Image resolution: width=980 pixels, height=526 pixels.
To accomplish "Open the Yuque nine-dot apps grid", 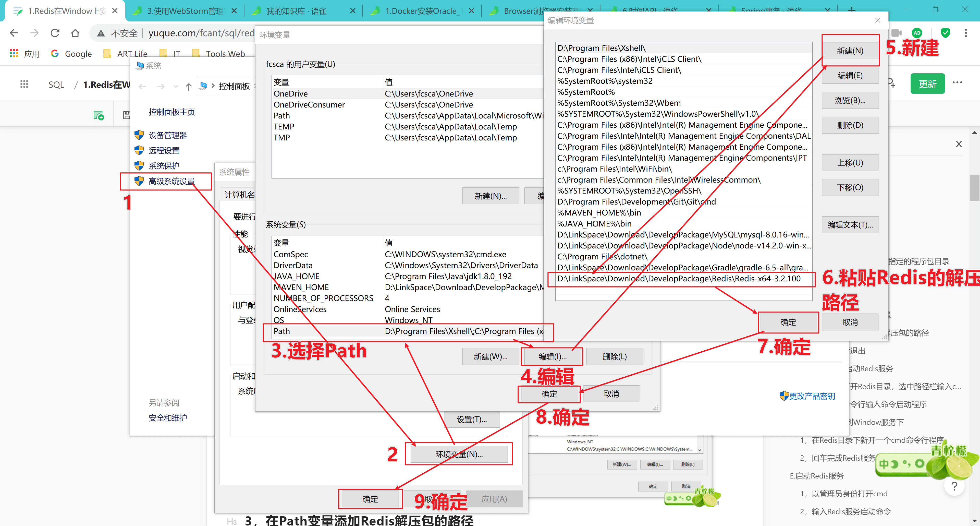I will [x=24, y=84].
